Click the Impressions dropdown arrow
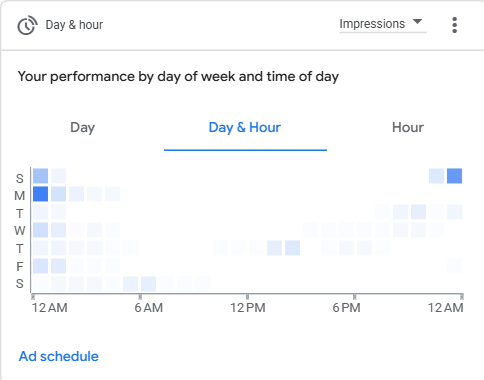Viewport: 484px width, 380px height. coord(417,22)
